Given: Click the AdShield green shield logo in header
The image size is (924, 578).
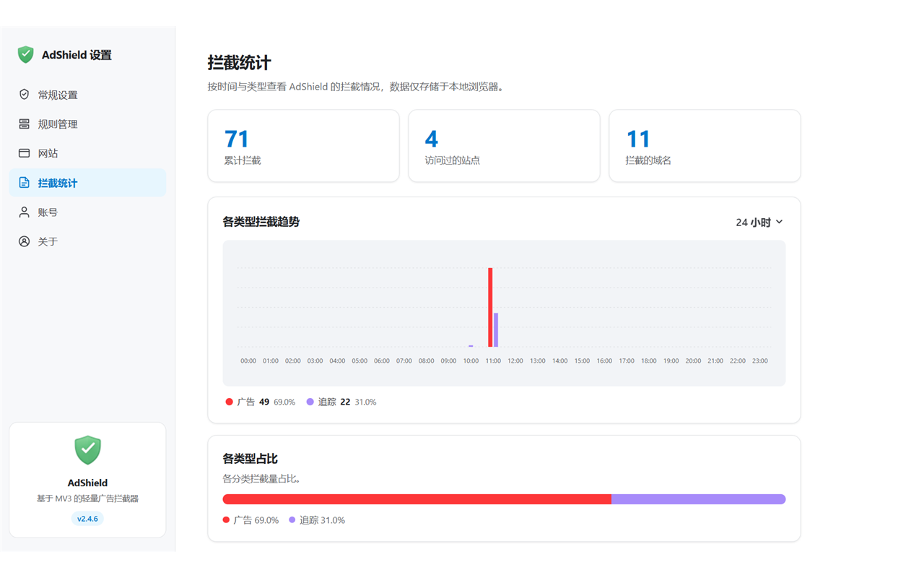Looking at the screenshot, I should pyautogui.click(x=26, y=55).
